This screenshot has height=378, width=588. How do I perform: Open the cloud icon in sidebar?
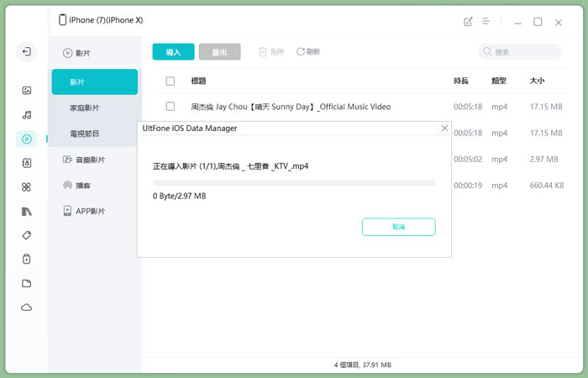coord(26,308)
